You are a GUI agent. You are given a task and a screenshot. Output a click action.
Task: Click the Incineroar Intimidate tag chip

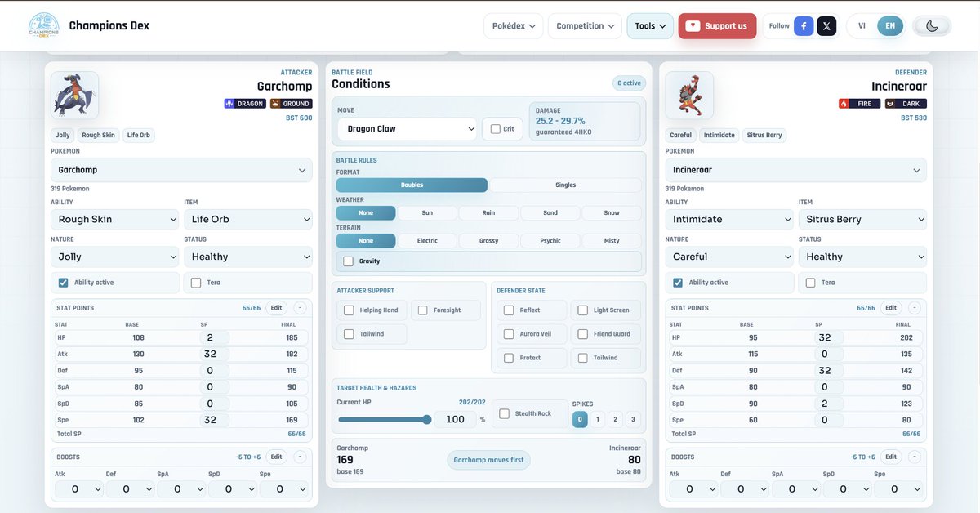click(719, 136)
